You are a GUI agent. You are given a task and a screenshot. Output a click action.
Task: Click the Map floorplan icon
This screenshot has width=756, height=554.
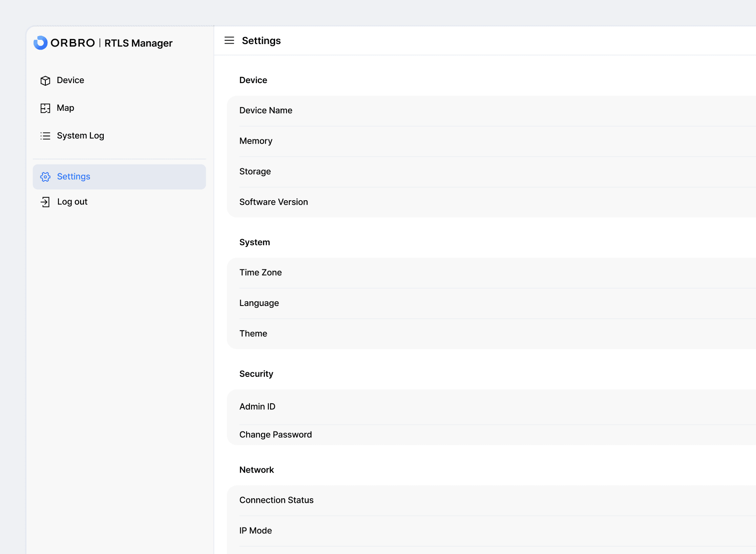(45, 108)
